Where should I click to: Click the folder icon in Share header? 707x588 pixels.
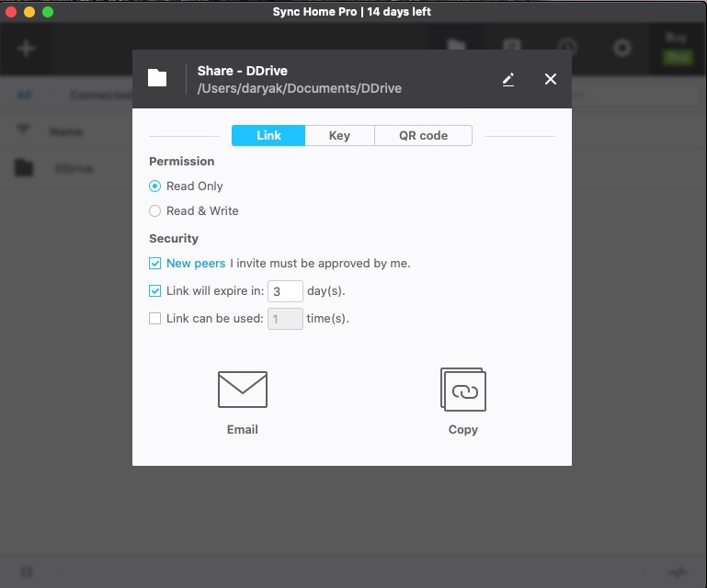coord(157,78)
